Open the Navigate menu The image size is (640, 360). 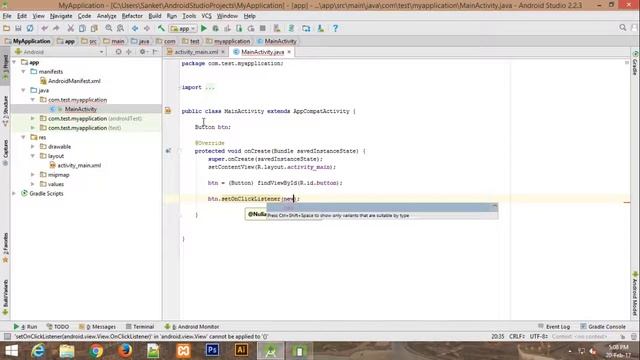(x=61, y=16)
